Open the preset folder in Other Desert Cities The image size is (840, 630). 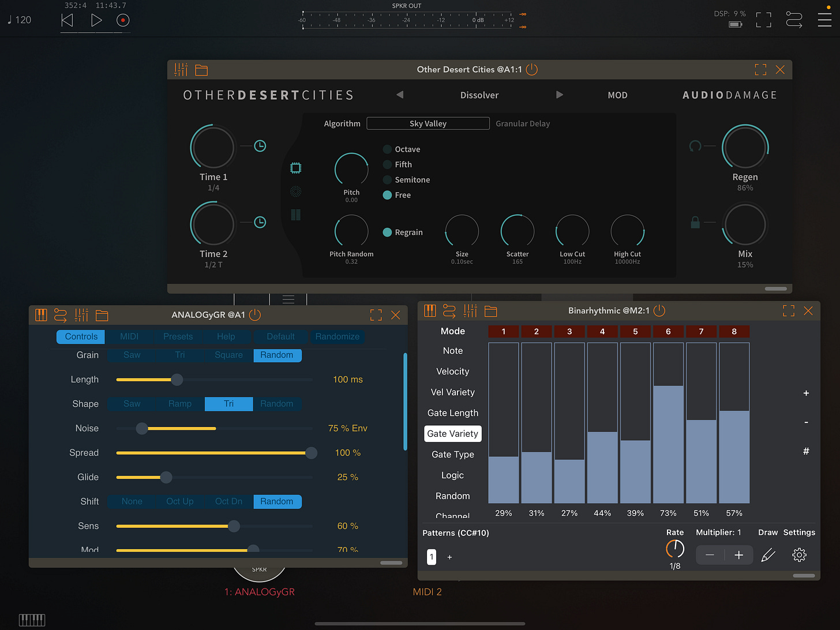coord(201,70)
